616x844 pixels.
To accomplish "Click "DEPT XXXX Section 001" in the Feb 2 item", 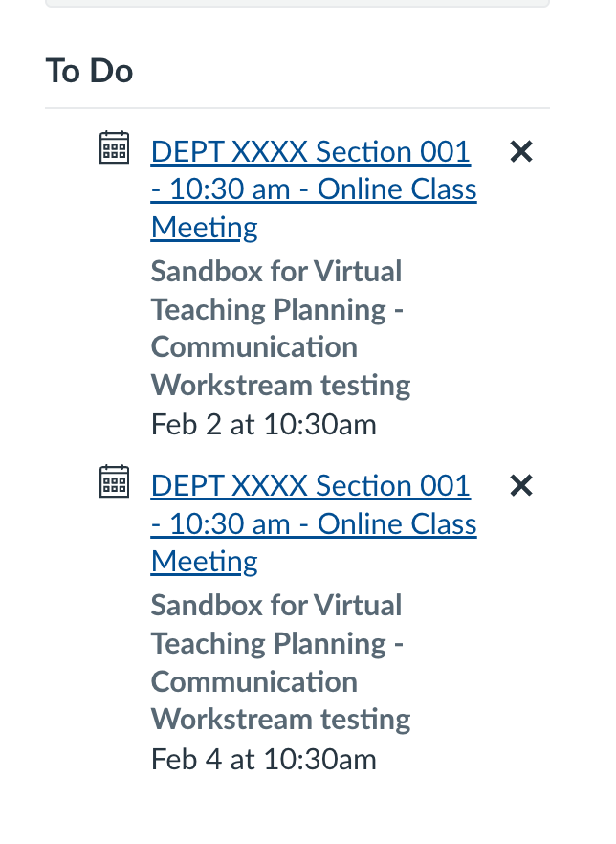I will pos(311,151).
